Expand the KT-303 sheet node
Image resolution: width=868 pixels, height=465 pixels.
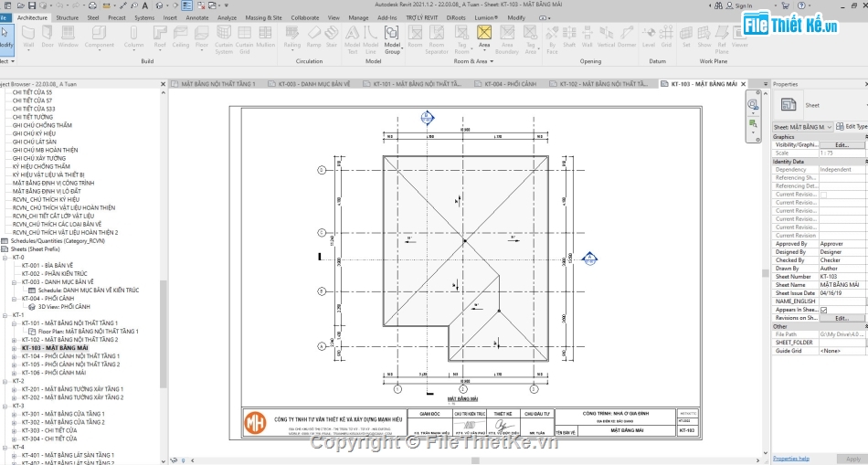[14, 430]
